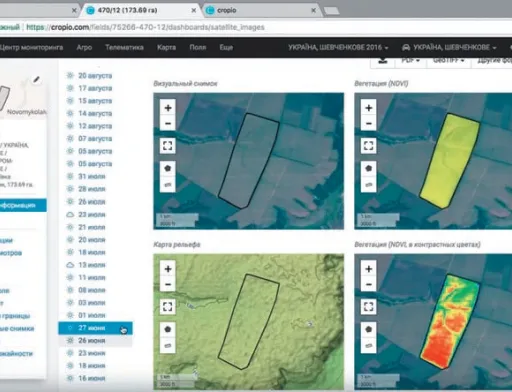Screen dimensions: 512x392
Task: Click the cloud icon beside 23 июля
Action: tap(70, 214)
